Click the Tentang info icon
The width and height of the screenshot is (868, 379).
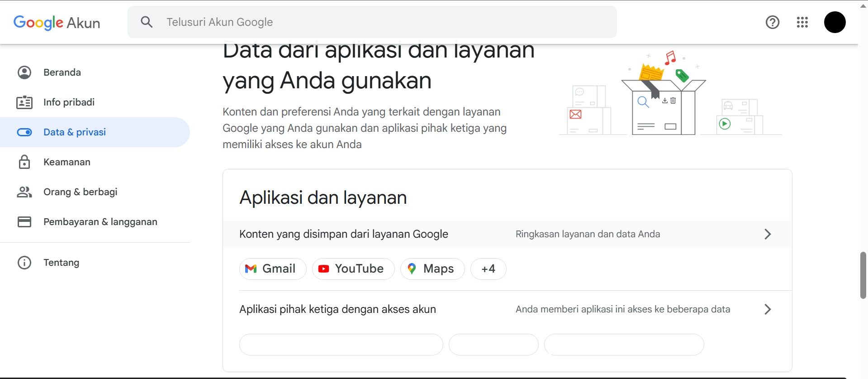tap(24, 263)
